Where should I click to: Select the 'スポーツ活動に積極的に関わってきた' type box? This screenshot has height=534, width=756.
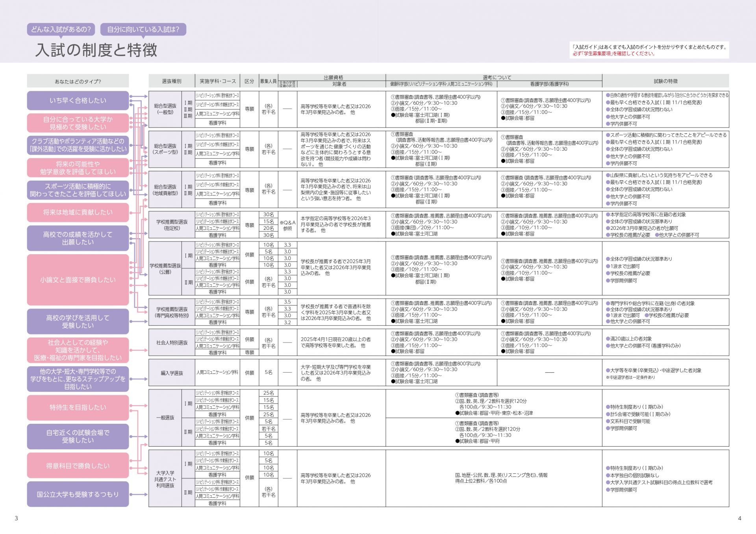78,190
